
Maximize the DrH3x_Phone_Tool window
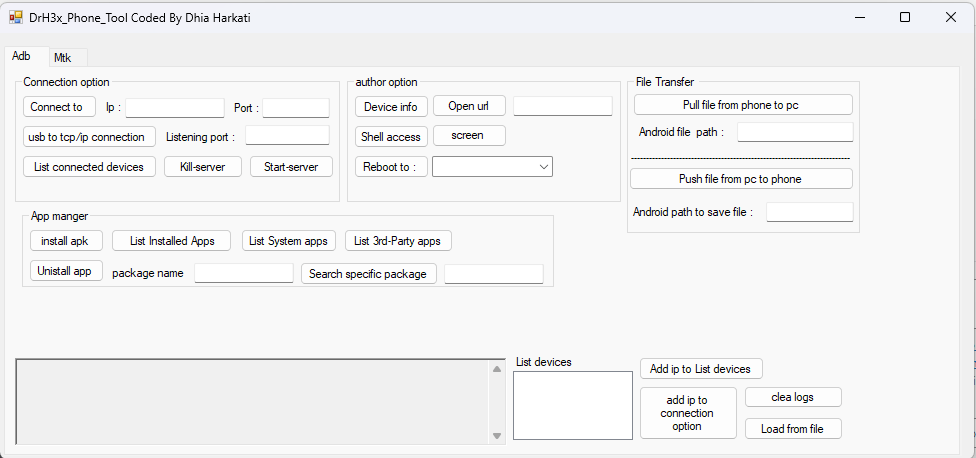coord(905,17)
